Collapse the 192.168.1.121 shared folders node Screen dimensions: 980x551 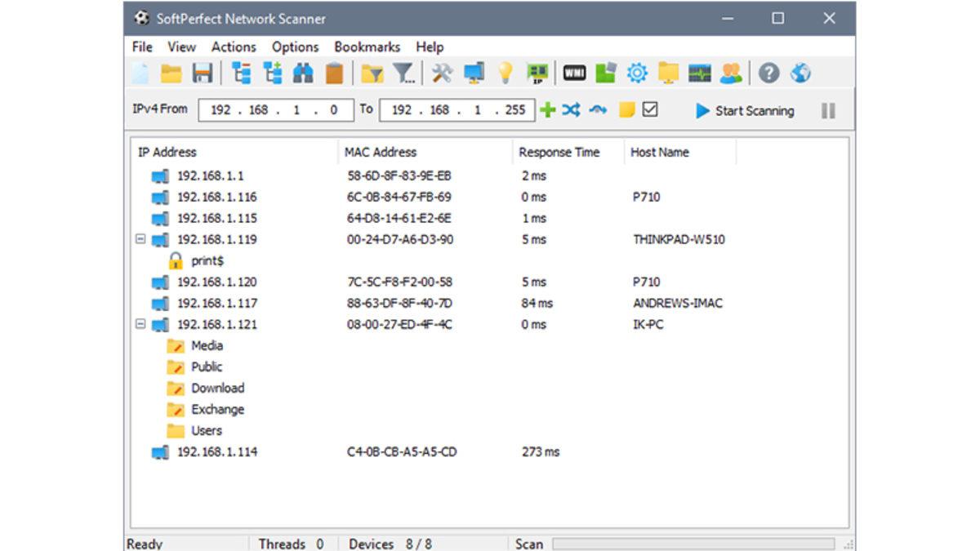pyautogui.click(x=140, y=324)
